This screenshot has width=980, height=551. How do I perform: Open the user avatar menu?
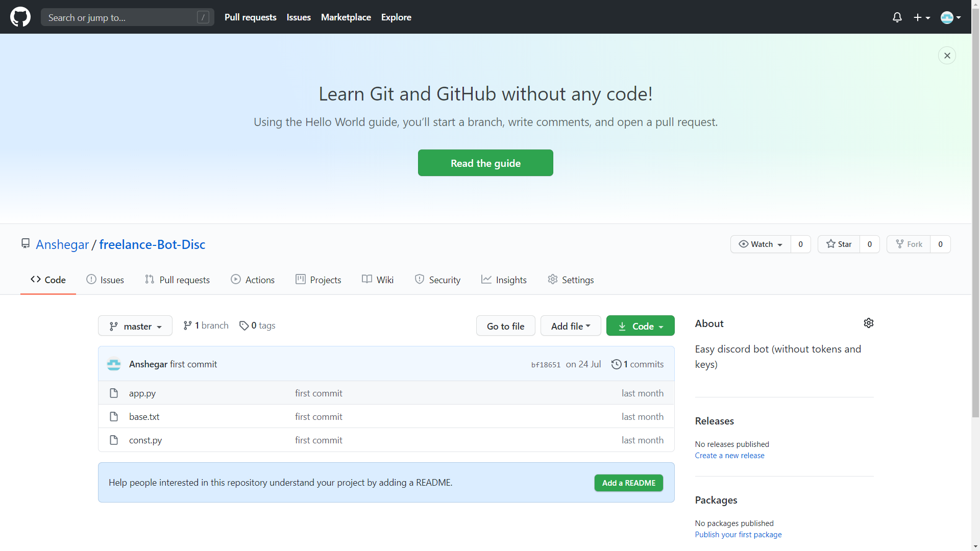point(951,17)
